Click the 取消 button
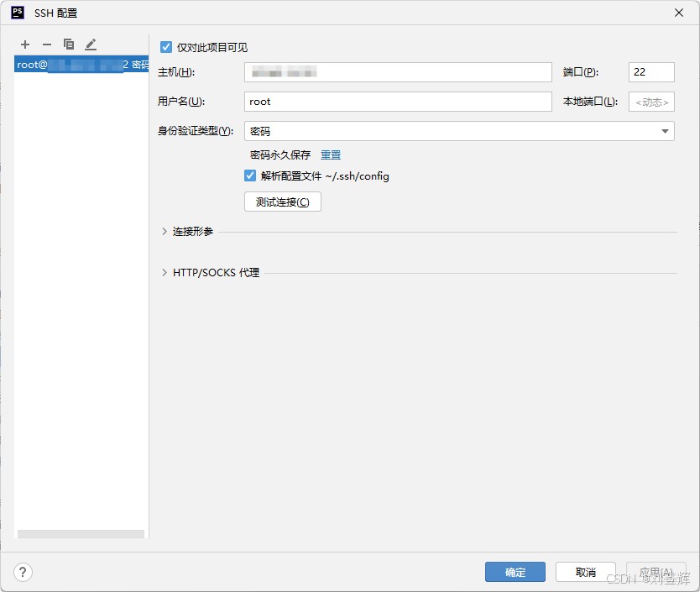Image resolution: width=700 pixels, height=592 pixels. point(585,573)
